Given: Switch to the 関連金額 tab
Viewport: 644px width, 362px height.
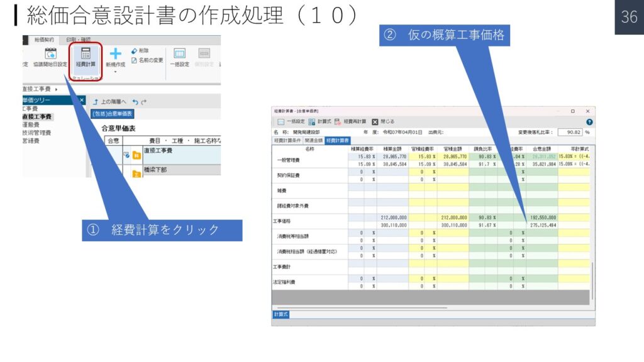Looking at the screenshot, I should coord(314,141).
